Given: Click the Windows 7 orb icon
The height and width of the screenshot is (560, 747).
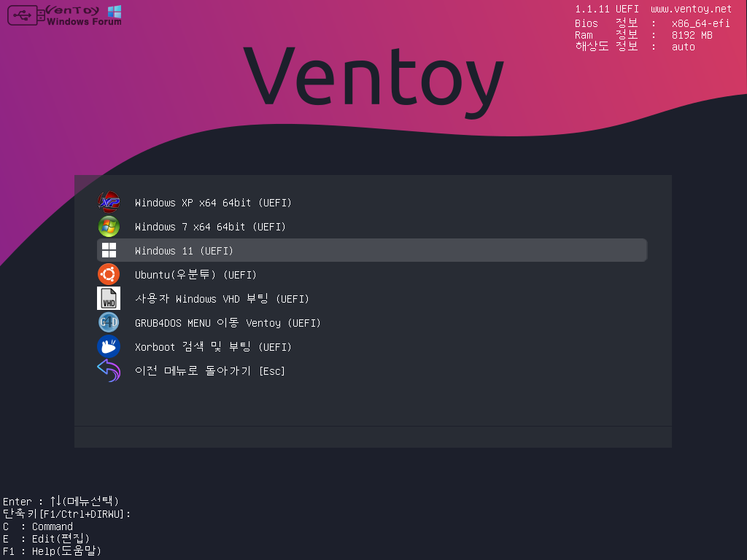Looking at the screenshot, I should point(109,227).
